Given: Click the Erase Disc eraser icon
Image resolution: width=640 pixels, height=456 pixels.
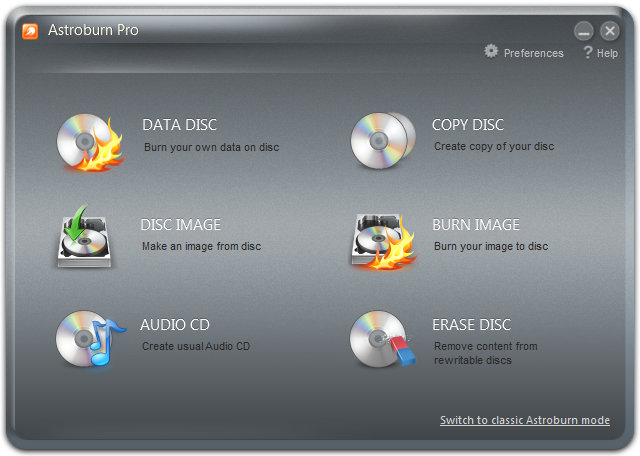Looking at the screenshot, I should pyautogui.click(x=382, y=339).
